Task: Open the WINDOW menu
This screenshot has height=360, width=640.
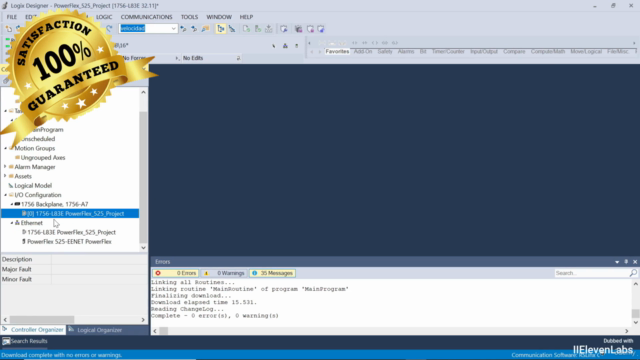Action: click(x=219, y=17)
